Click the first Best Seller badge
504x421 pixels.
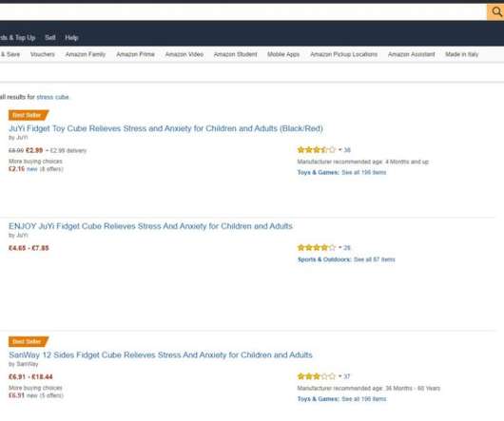(29, 115)
